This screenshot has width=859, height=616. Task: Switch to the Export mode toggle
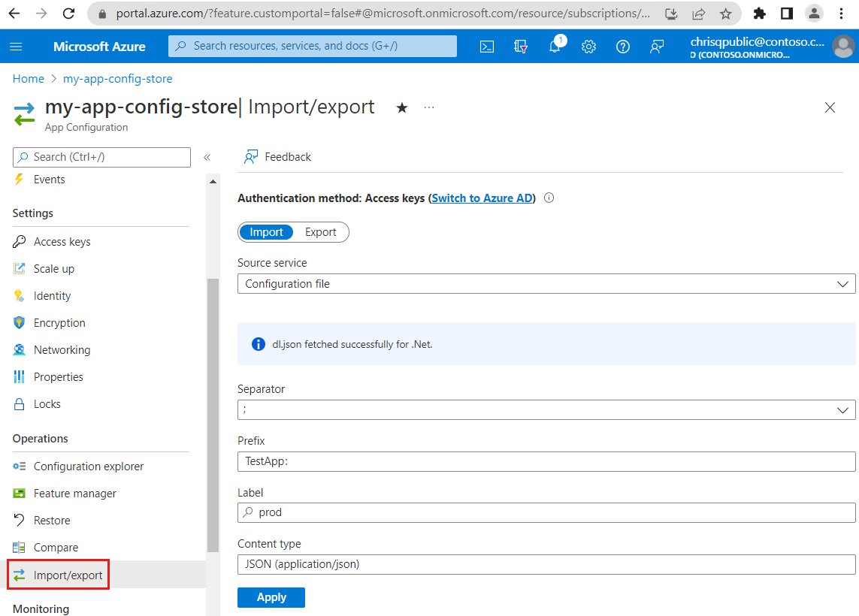point(321,232)
